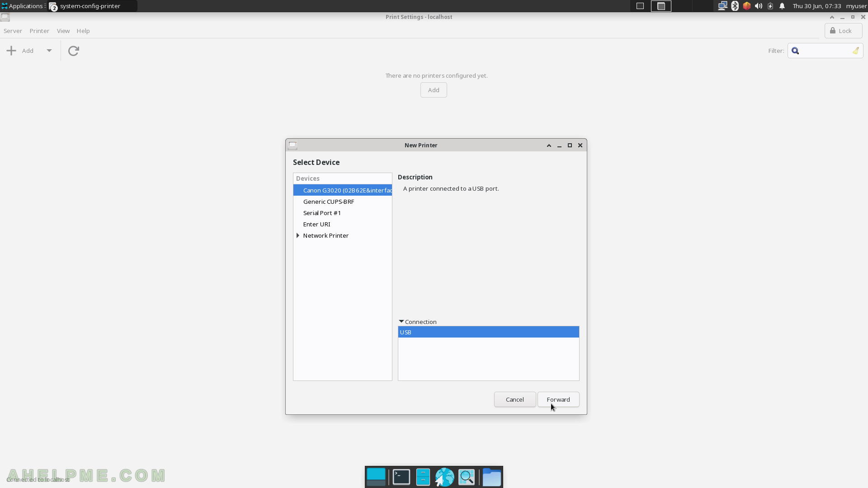Click the Refresh icon in the Print Settings toolbar
868x488 pixels.
pyautogui.click(x=74, y=51)
